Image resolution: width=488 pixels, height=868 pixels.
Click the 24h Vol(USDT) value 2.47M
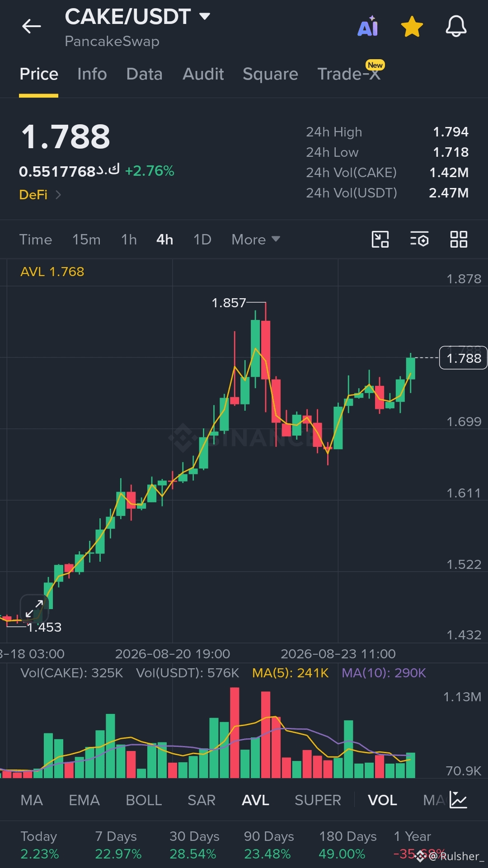[x=449, y=193]
